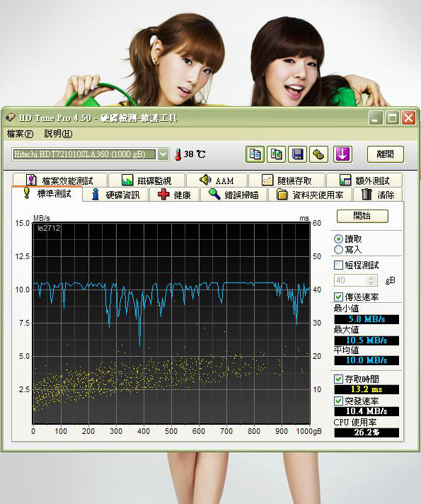Switch to the 硬碟資訊 info tab

[x=116, y=195]
